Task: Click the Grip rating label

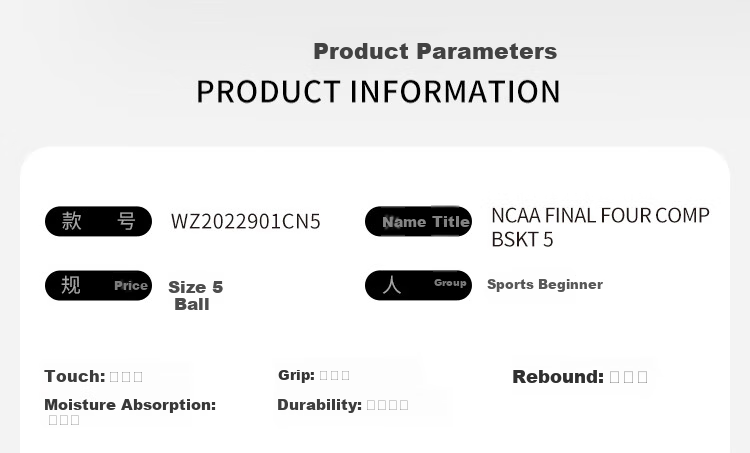Action: (296, 375)
